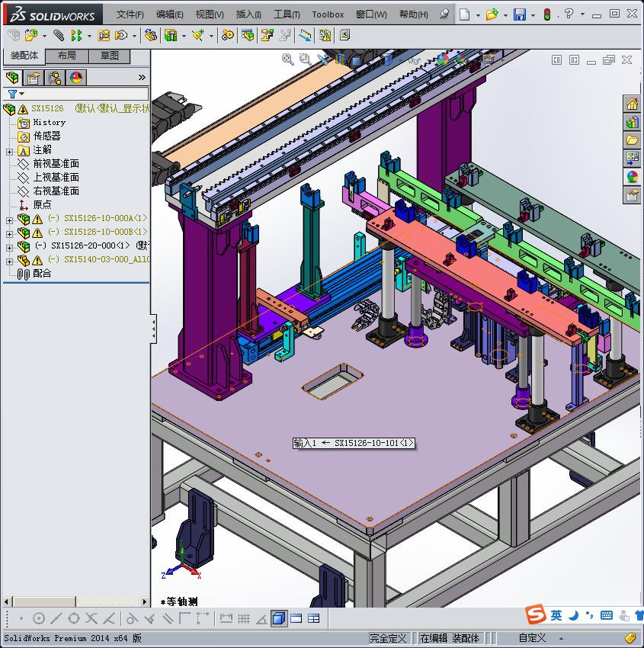Open the FeatureManager filter dropdown arrow
Viewport: 644px width, 648px height.
click(23, 93)
